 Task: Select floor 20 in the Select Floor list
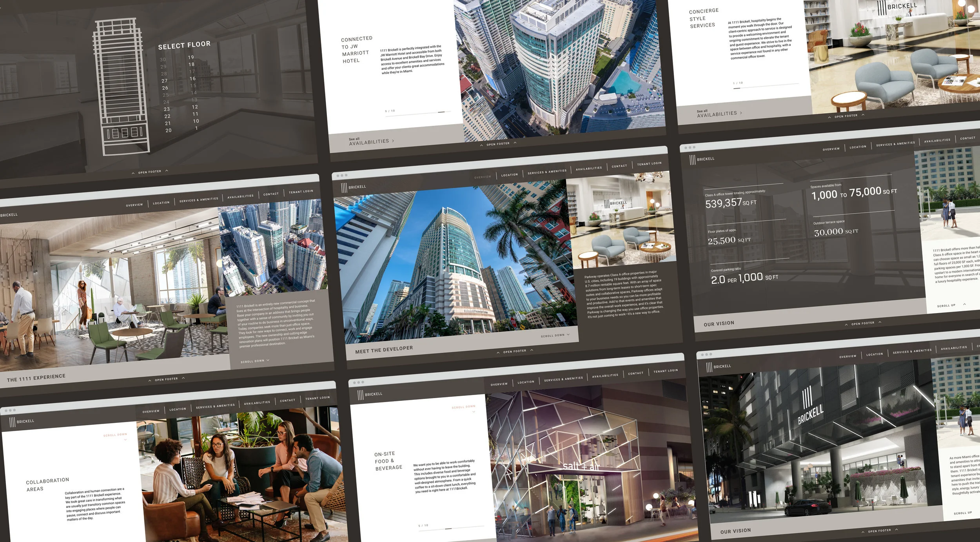point(168,130)
